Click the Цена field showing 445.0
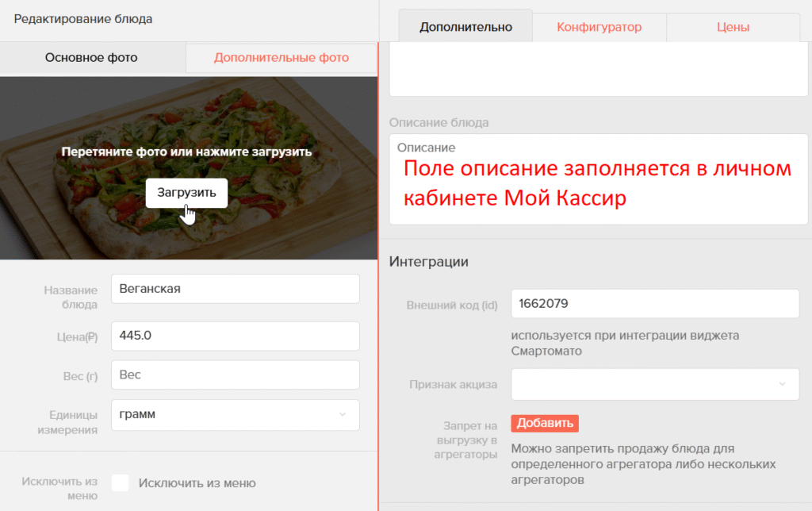Image resolution: width=812 pixels, height=511 pixels. pos(235,336)
